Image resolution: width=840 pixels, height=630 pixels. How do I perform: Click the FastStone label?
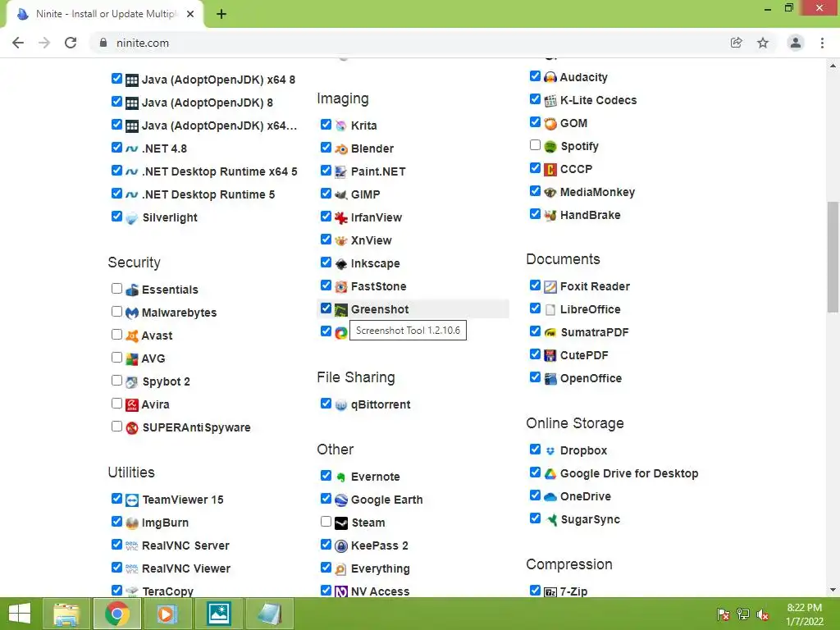tap(378, 286)
